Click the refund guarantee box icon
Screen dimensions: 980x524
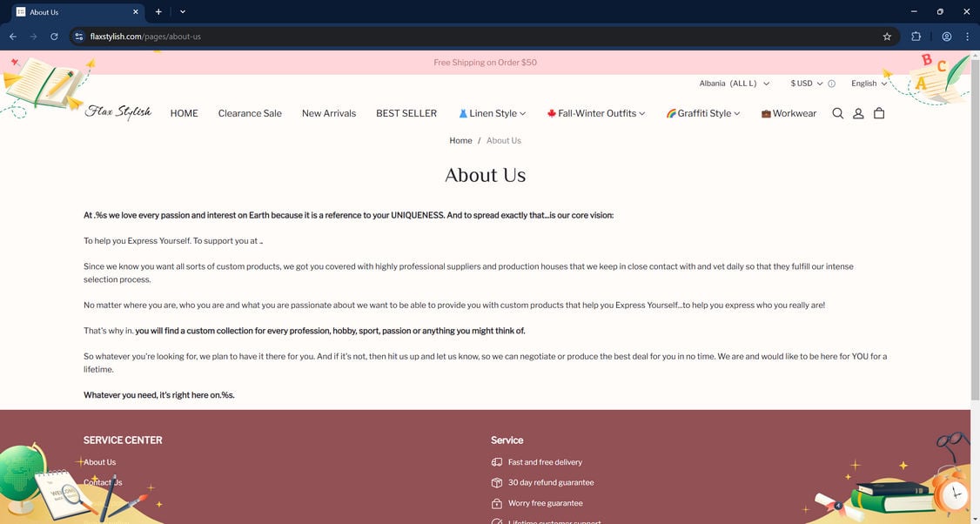coord(497,483)
